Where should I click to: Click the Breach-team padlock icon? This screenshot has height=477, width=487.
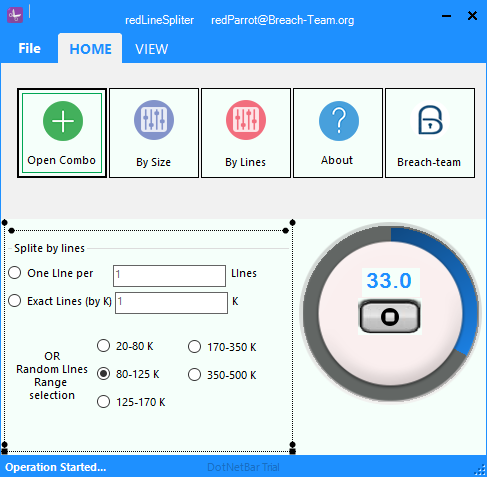[x=430, y=120]
